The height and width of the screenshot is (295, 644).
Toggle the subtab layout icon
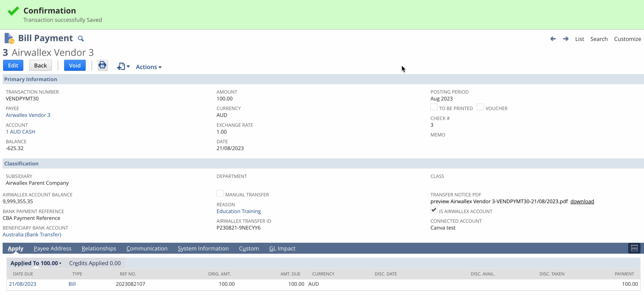[634, 248]
